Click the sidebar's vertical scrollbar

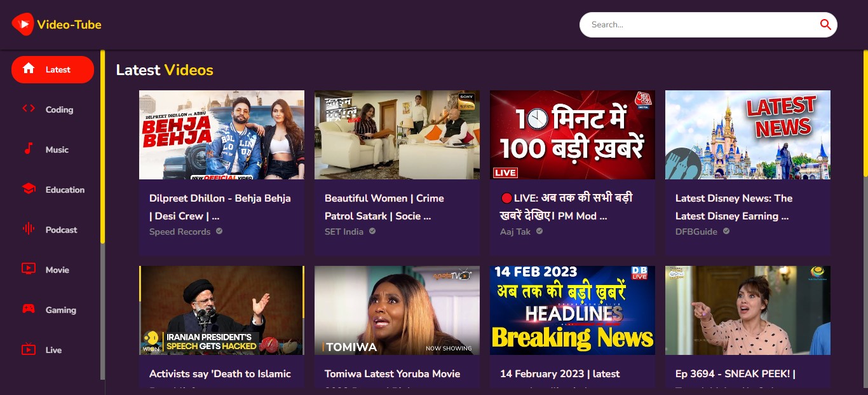click(102, 146)
